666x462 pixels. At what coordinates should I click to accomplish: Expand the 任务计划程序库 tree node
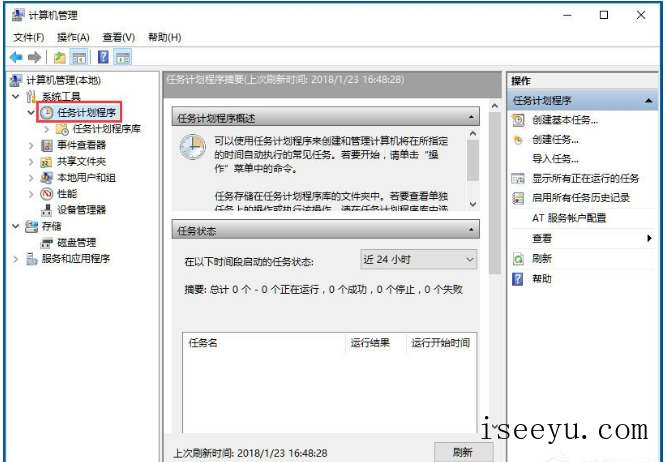click(x=46, y=129)
